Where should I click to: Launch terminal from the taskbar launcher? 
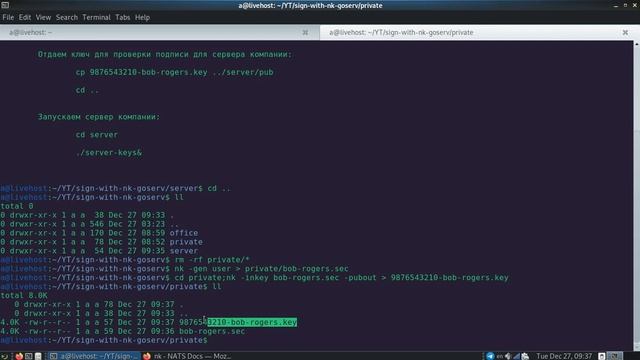click(x=29, y=356)
